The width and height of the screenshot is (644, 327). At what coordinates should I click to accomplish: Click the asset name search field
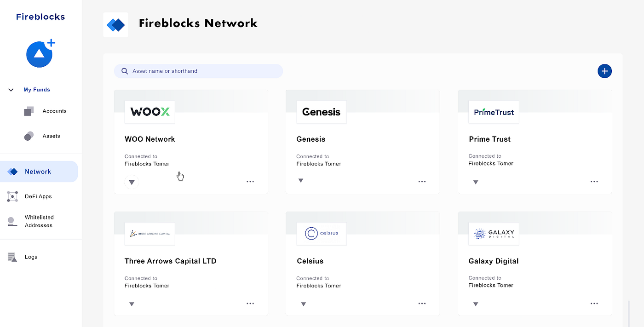click(x=198, y=71)
